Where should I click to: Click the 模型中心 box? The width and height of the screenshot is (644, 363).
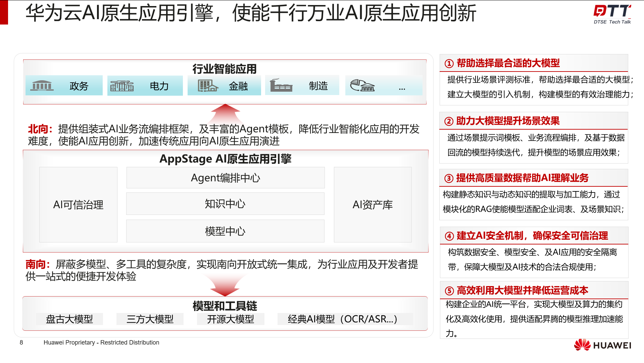[x=225, y=231]
